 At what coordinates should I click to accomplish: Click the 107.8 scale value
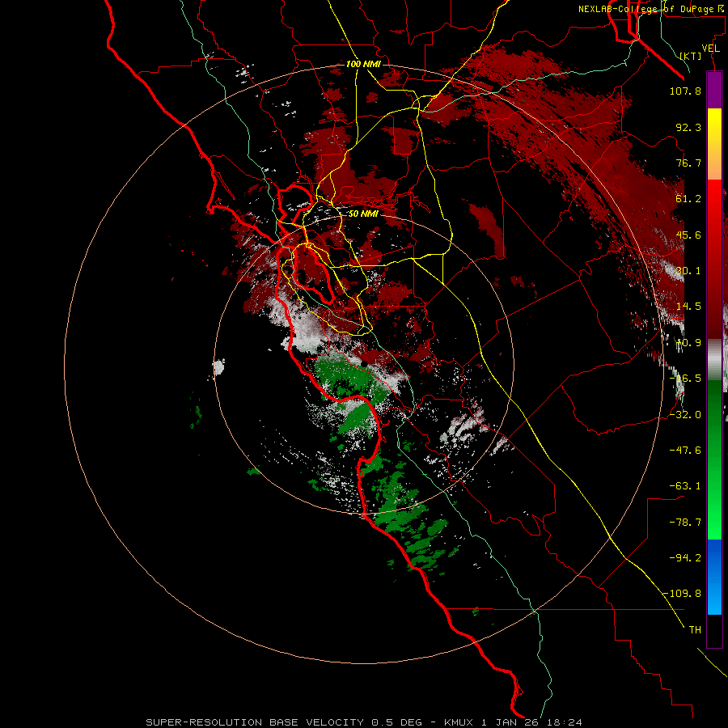click(x=685, y=91)
